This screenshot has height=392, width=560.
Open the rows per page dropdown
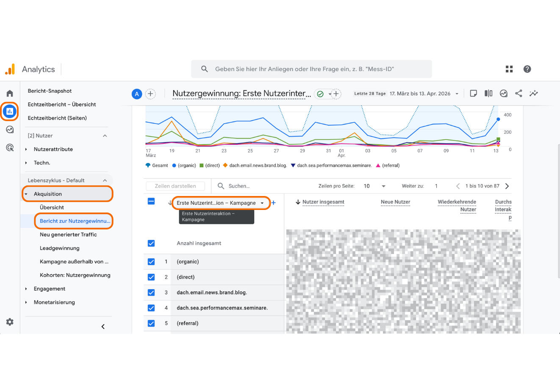(374, 186)
